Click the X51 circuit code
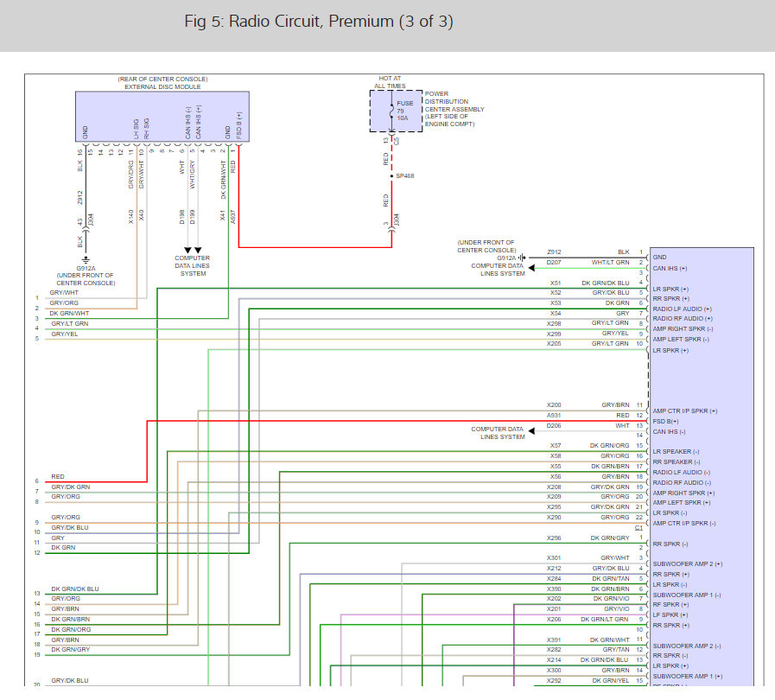The width and height of the screenshot is (775, 700). (556, 283)
